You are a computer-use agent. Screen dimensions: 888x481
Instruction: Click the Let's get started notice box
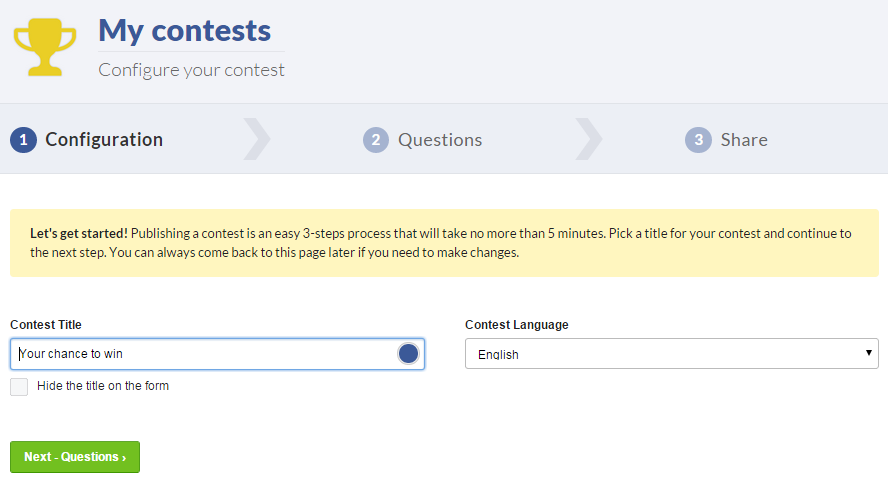click(x=445, y=243)
